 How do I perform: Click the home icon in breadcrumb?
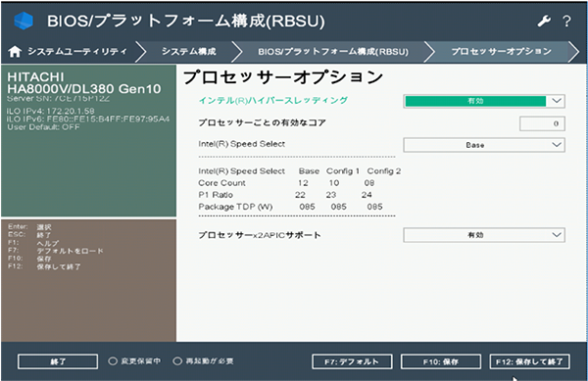pos(15,51)
